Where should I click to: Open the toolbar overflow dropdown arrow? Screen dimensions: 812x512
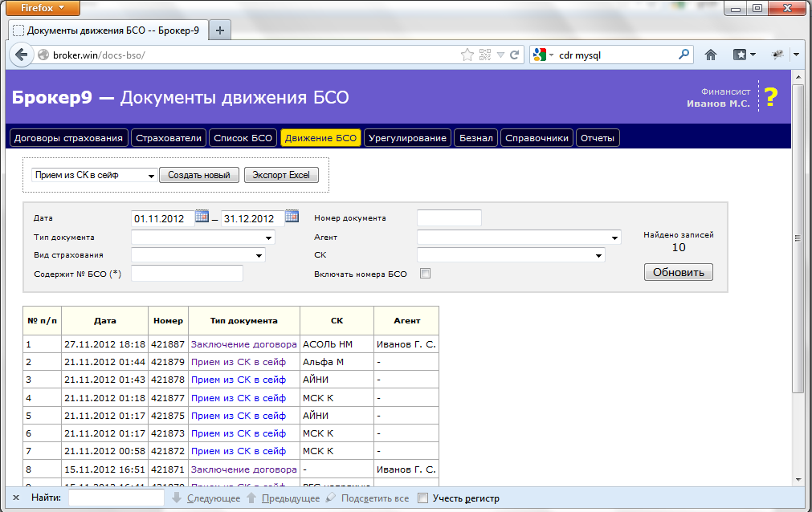(797, 55)
